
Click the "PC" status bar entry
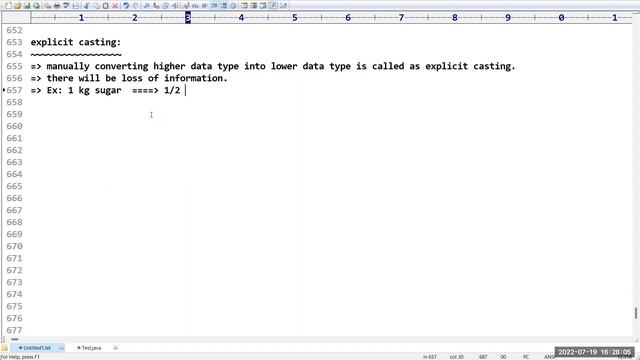coord(526,357)
